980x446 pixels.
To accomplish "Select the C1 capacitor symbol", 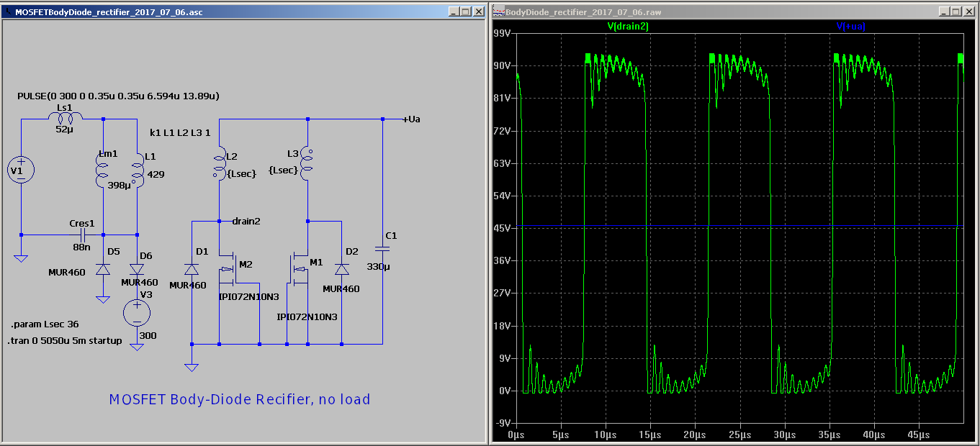I will [382, 249].
